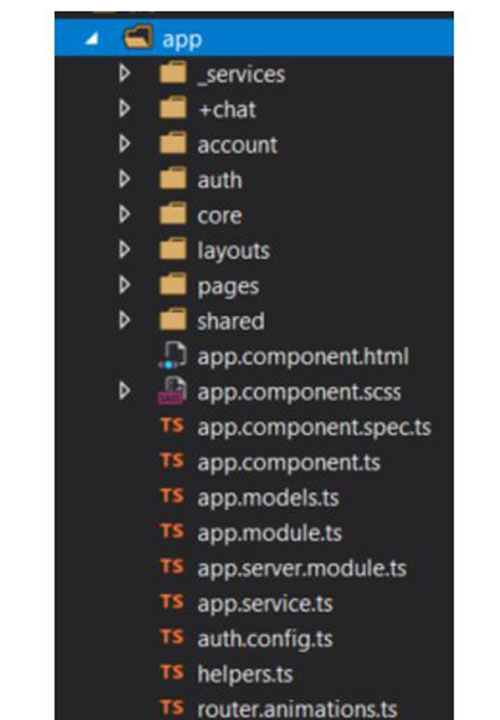Click the TS icon next to auth.config.ts
This screenshot has height=720, width=500.
pyautogui.click(x=172, y=637)
